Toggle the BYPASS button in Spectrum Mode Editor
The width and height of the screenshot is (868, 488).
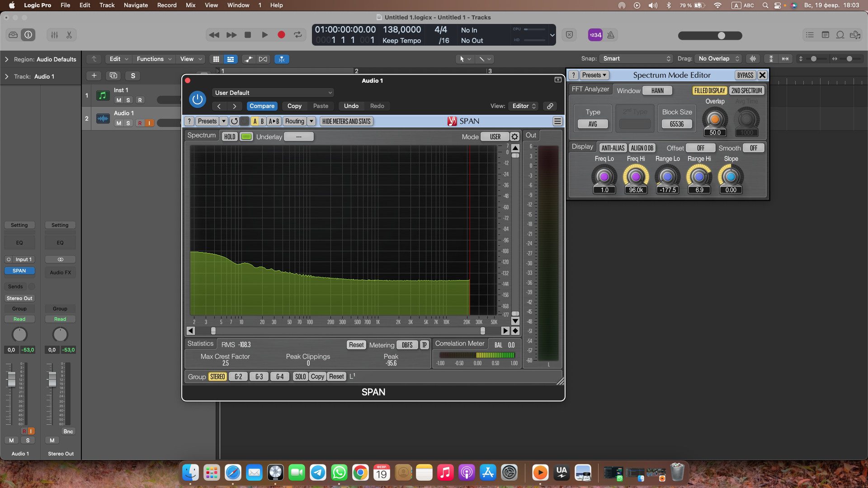(745, 75)
